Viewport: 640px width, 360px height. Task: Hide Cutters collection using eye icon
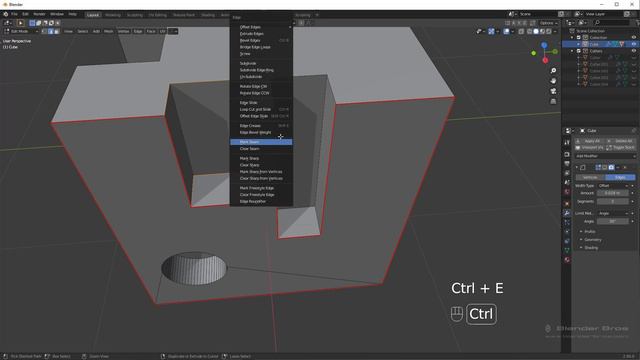(x=634, y=51)
